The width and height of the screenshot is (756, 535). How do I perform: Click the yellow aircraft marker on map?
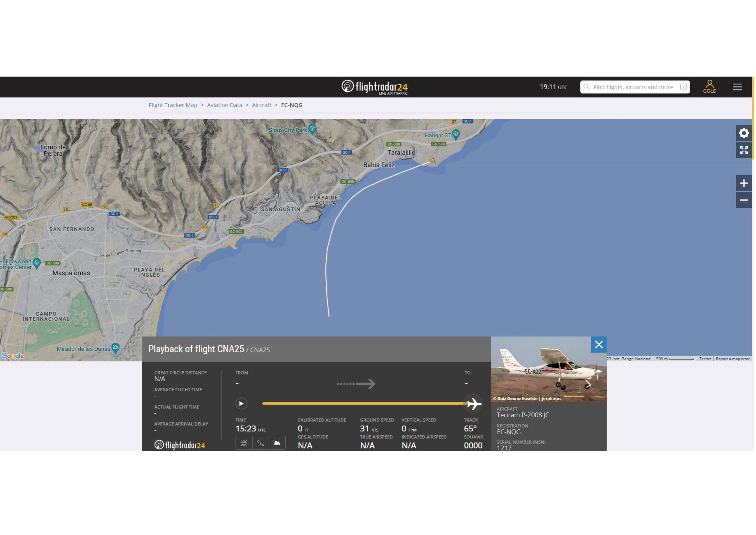pos(432,160)
